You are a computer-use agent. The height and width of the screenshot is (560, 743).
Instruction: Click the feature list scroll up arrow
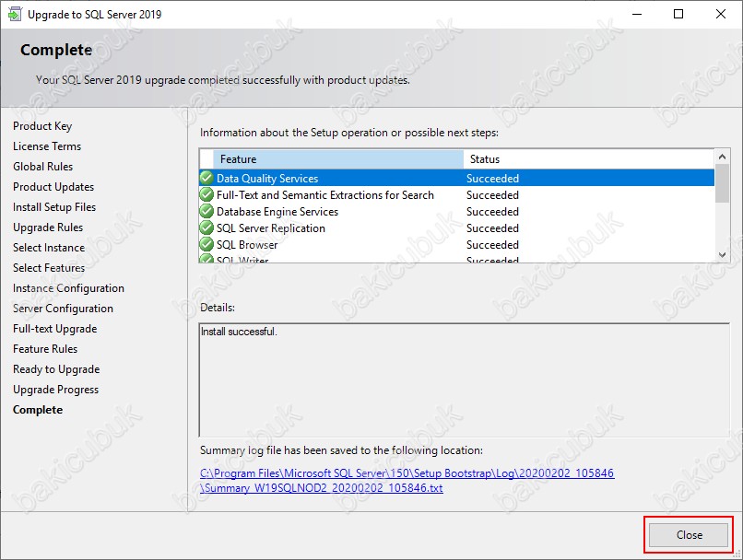(722, 157)
